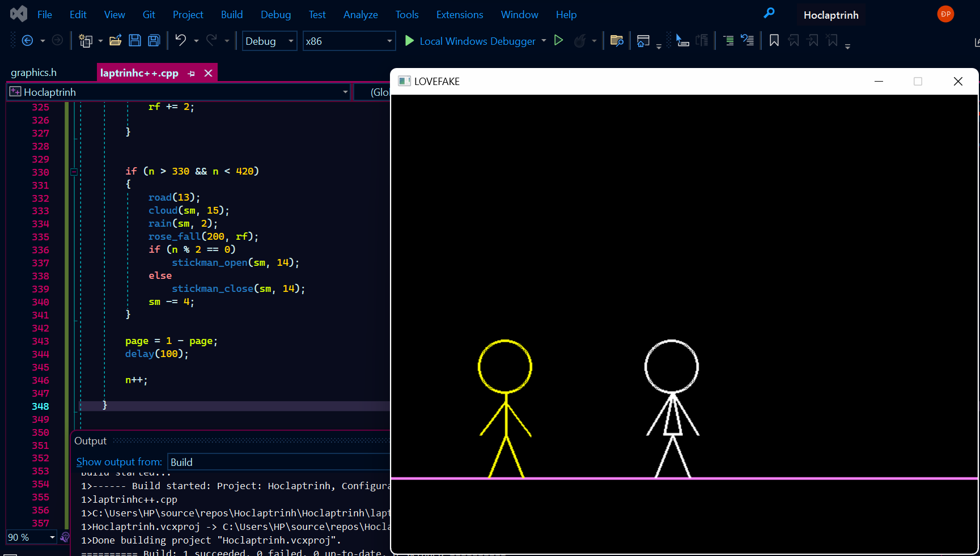Change editor zoom using the 90% selector
This screenshot has height=556, width=980.
pos(30,537)
